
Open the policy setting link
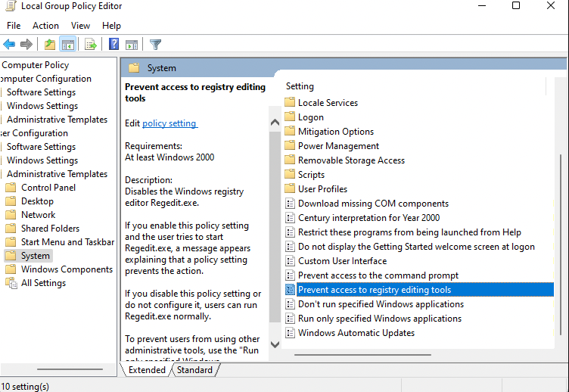(169, 123)
